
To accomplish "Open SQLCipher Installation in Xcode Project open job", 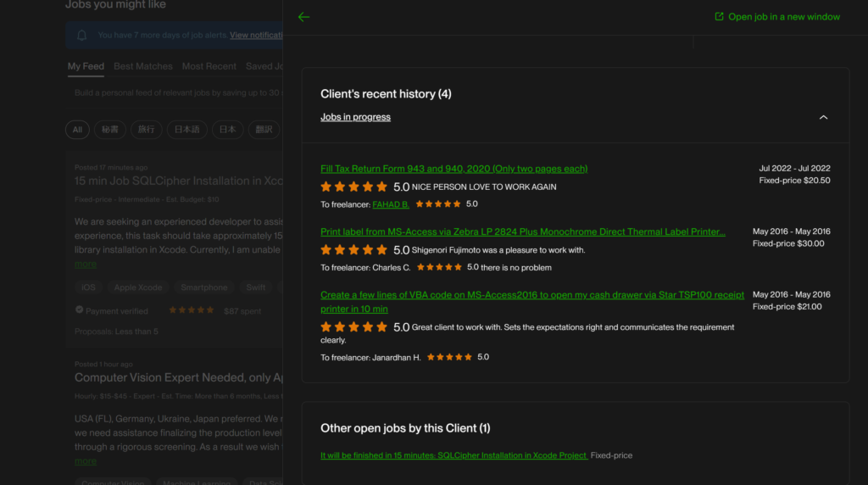I will [x=454, y=455].
